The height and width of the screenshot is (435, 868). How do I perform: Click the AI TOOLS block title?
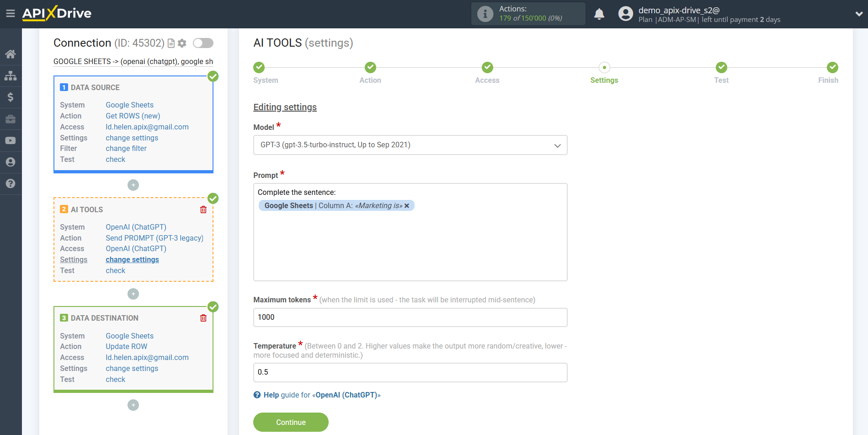tap(87, 209)
